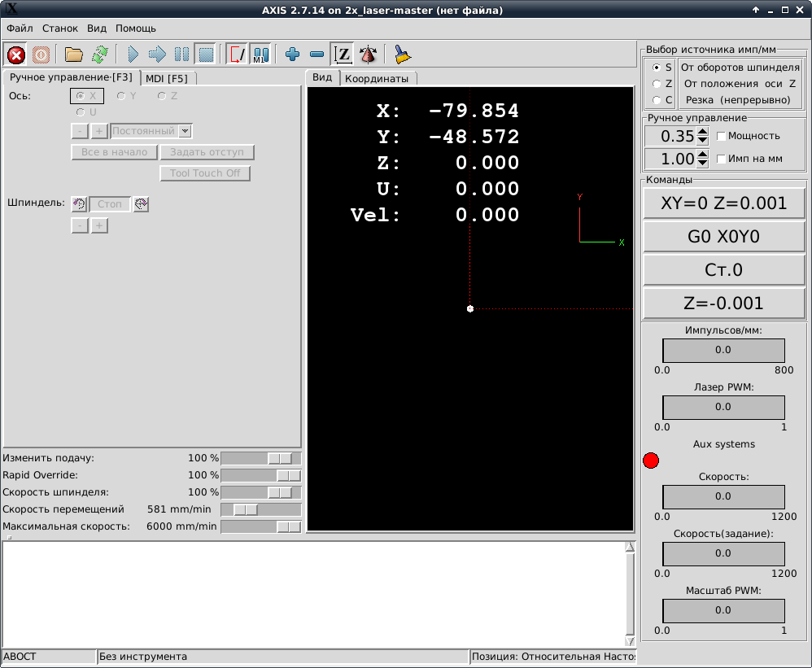Start program with the blue play icon
The height and width of the screenshot is (668, 812).
(133, 55)
